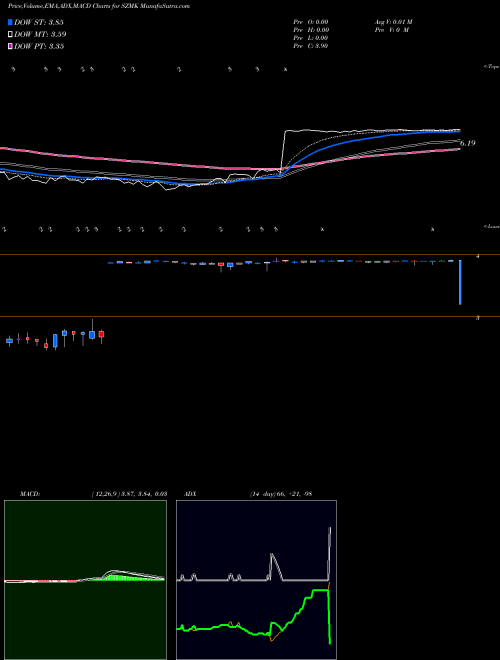Screen dimensions: 500x660
Task: Click the 'Pre L: 0.00' value
Action: pyautogui.click(x=311, y=38)
